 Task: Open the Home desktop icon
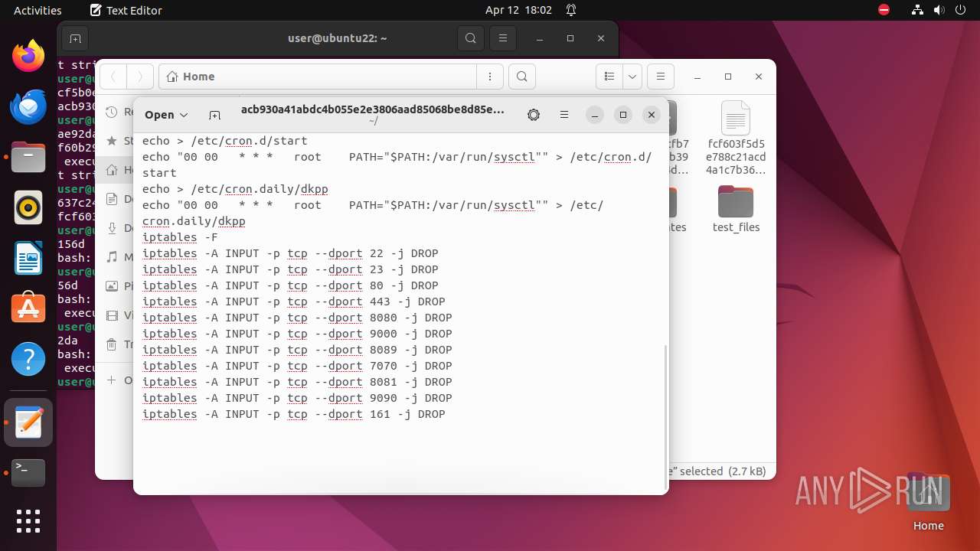[x=928, y=502]
